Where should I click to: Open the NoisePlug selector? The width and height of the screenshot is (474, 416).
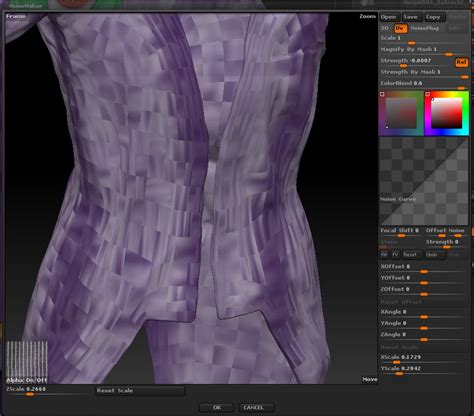(x=425, y=28)
